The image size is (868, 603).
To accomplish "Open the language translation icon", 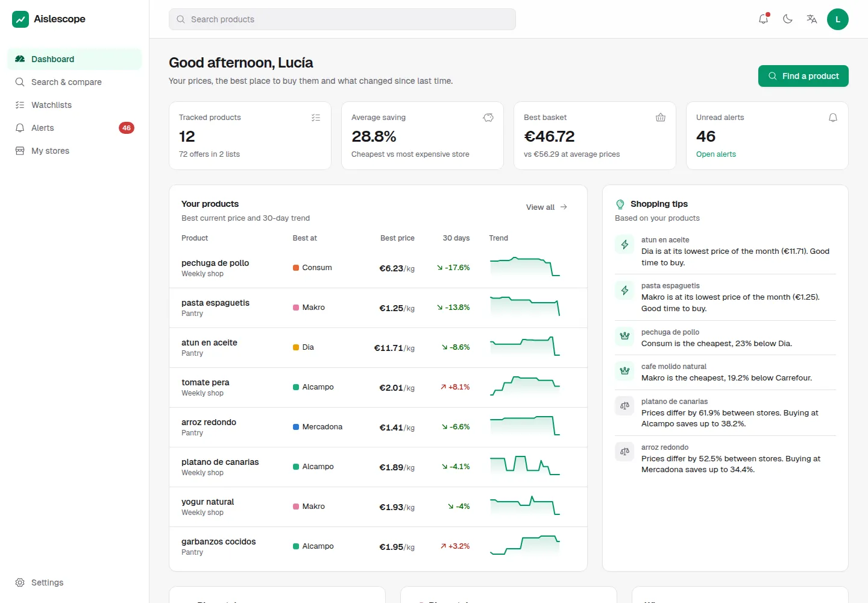I will point(812,19).
